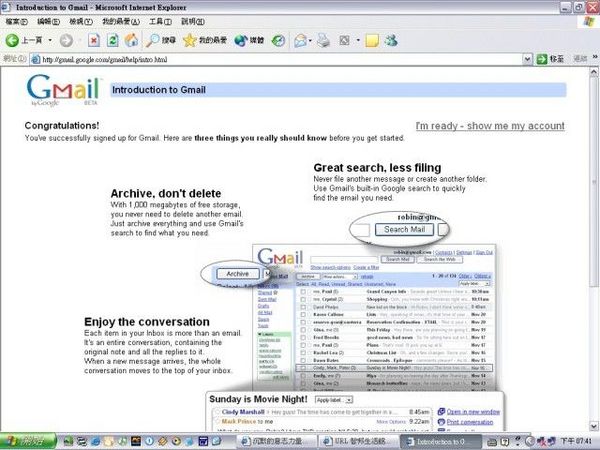Click the green 移至 Go button
600x450 pixels.
550,59
